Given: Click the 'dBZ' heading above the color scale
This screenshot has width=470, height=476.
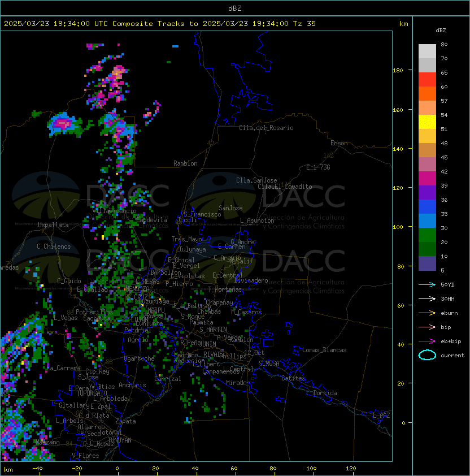Looking at the screenshot, I should pos(441,31).
